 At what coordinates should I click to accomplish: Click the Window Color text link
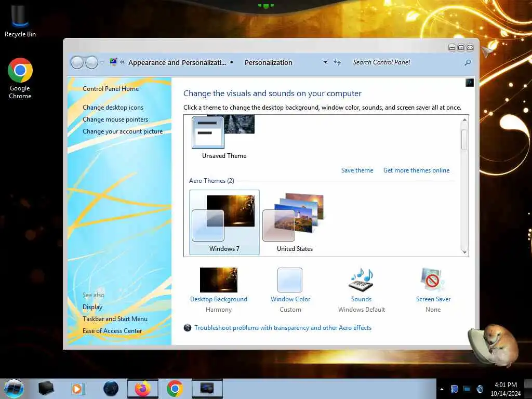click(x=290, y=299)
